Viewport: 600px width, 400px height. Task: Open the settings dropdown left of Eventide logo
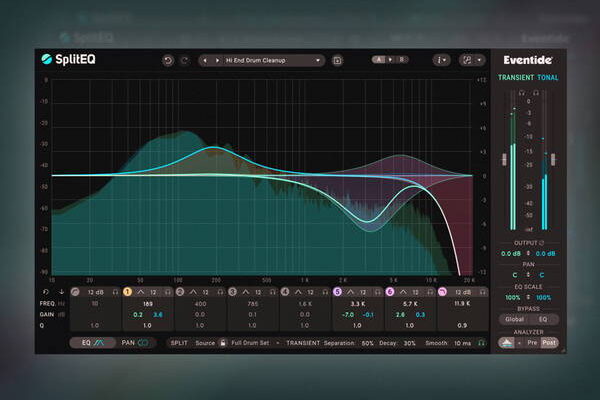point(471,60)
